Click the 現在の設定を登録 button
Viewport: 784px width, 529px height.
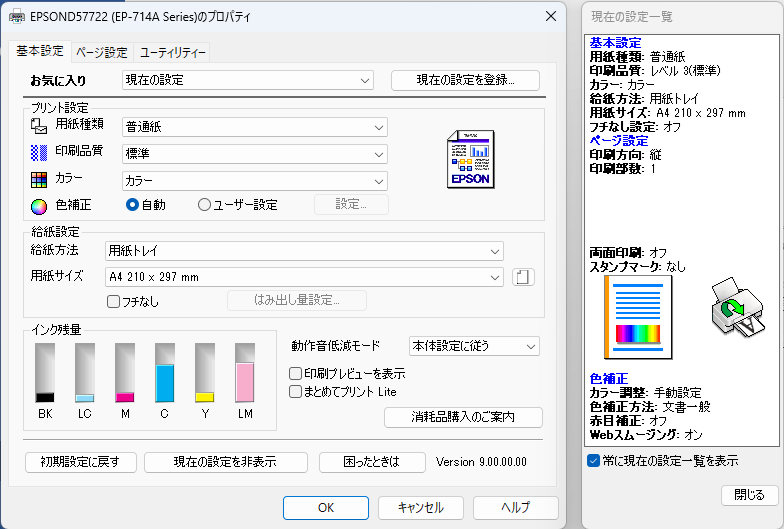465,80
